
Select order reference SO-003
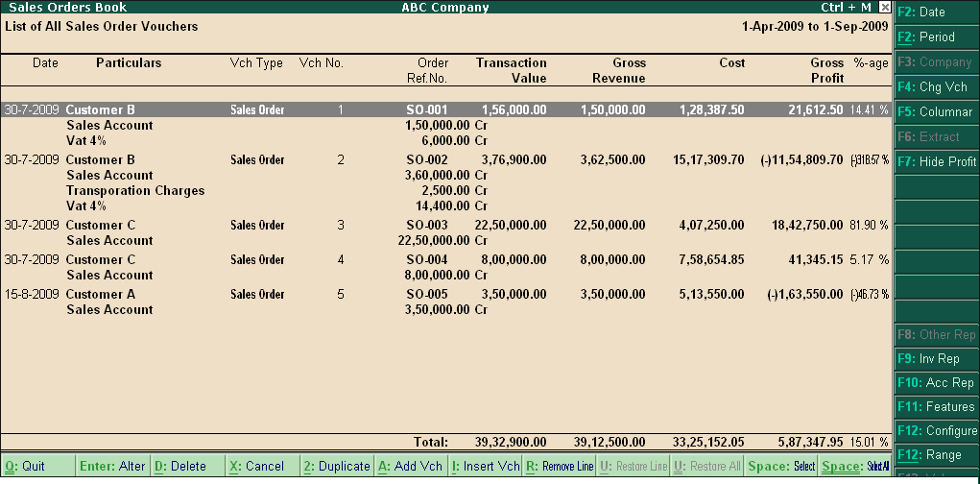427,225
